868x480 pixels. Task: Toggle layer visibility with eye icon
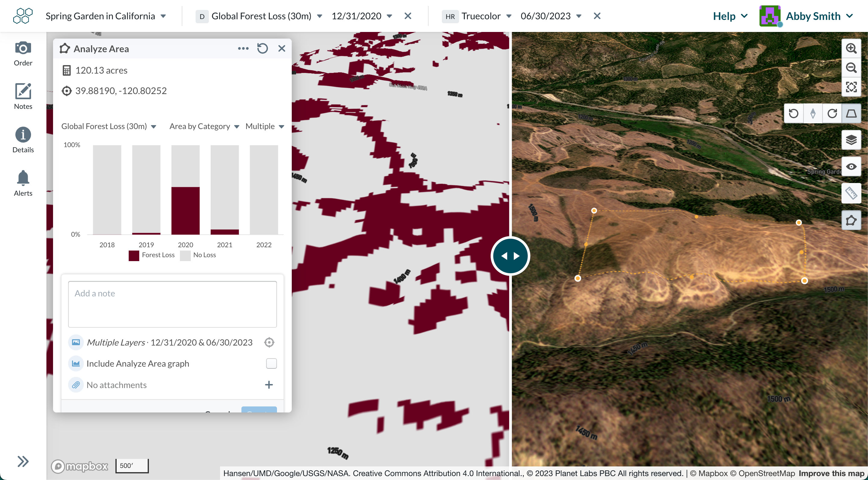pos(851,166)
